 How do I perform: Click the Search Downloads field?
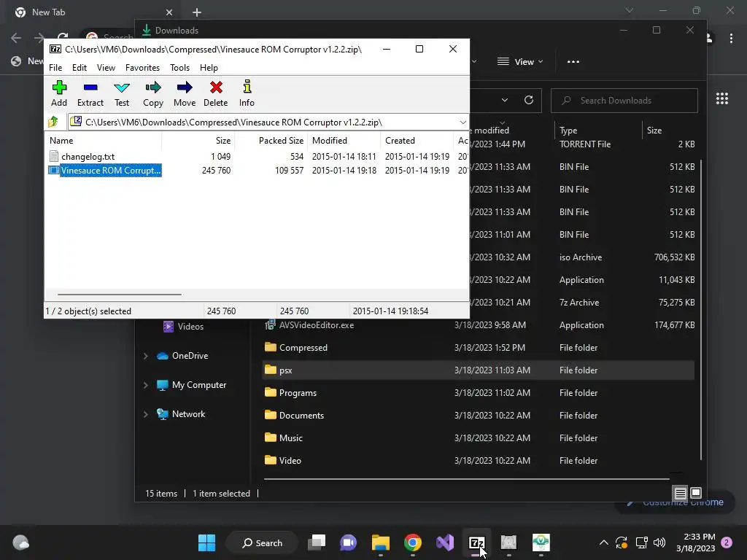[624, 101]
